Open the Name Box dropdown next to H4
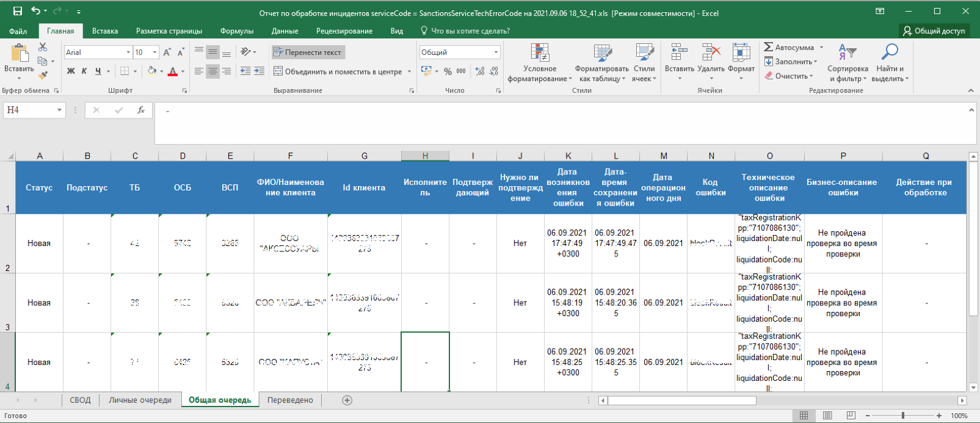The image size is (980, 423). pyautogui.click(x=59, y=110)
